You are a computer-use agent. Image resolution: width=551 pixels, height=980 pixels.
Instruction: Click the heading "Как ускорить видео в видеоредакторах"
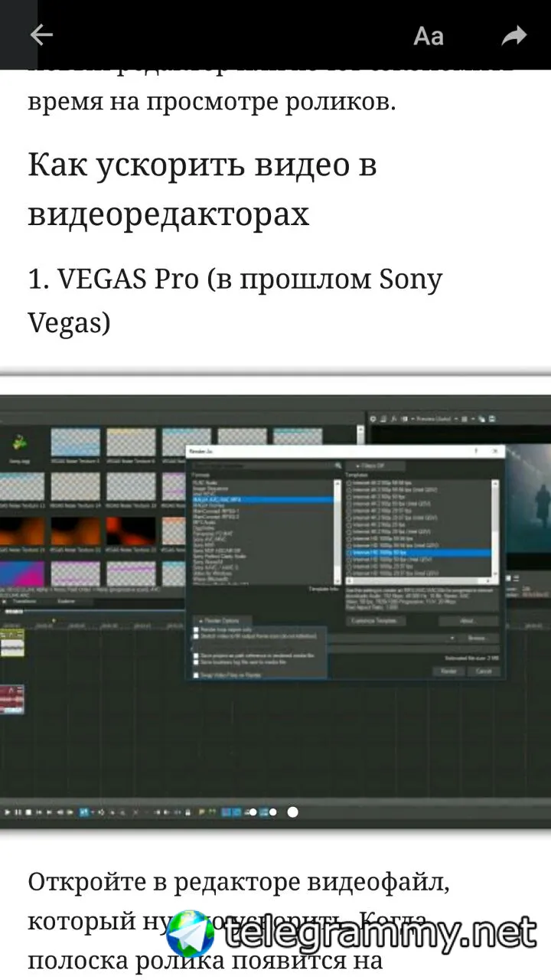coord(203,190)
